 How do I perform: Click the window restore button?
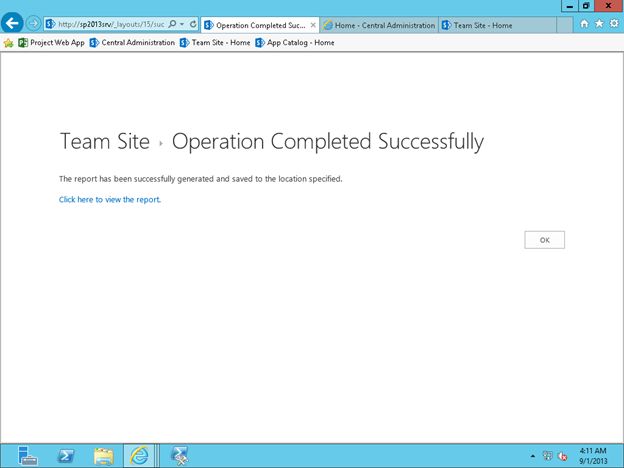[x=586, y=6]
